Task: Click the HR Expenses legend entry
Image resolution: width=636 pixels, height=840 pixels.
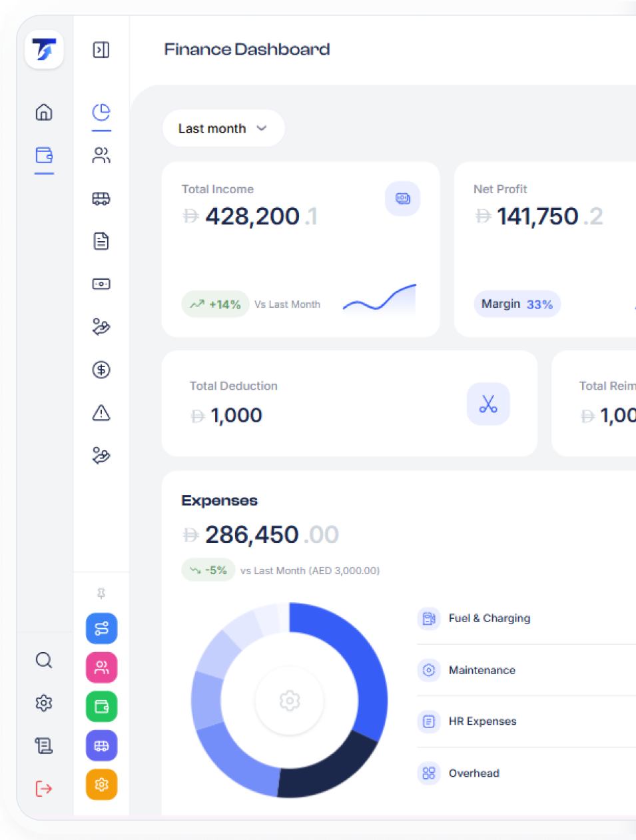Action: click(482, 721)
